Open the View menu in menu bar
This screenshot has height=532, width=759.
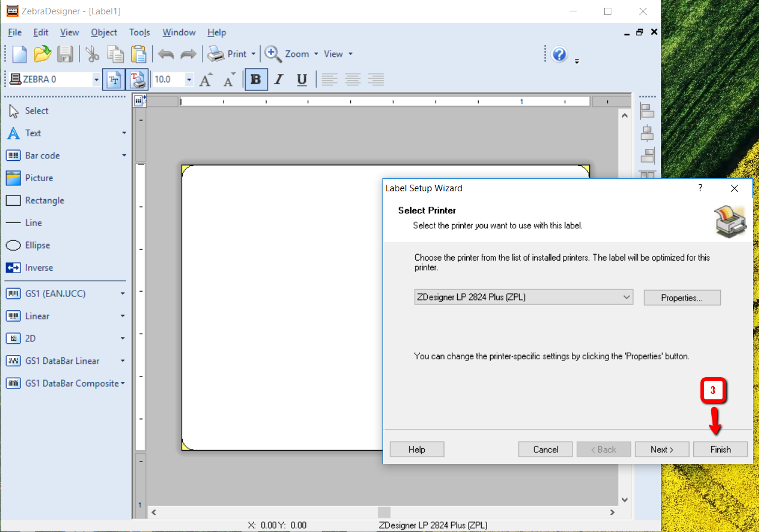(x=69, y=32)
